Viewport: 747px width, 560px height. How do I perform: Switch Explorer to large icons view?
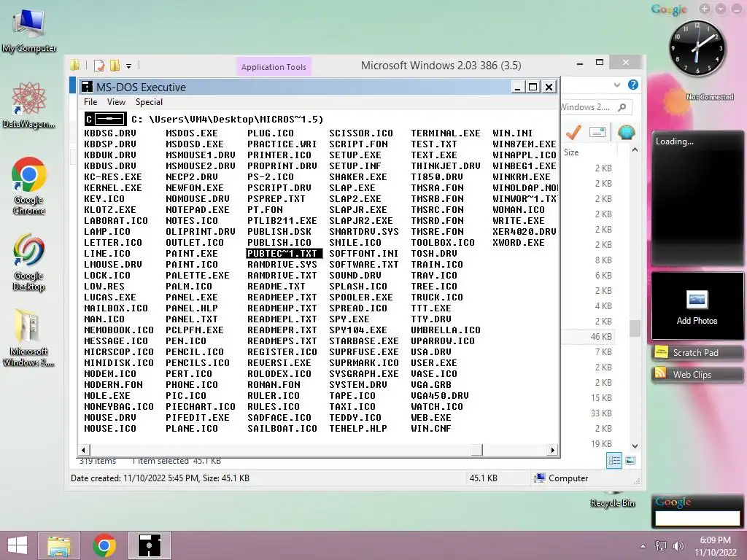630,460
